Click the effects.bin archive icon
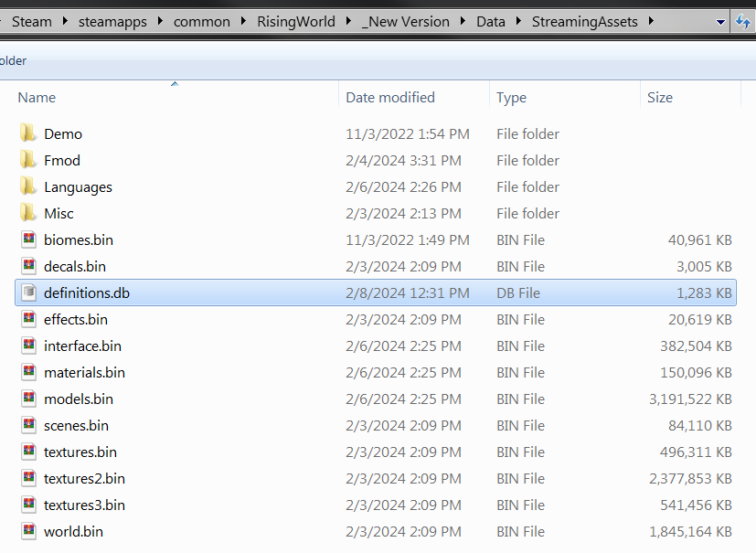Screen dimensions: 756x553 click(29, 319)
